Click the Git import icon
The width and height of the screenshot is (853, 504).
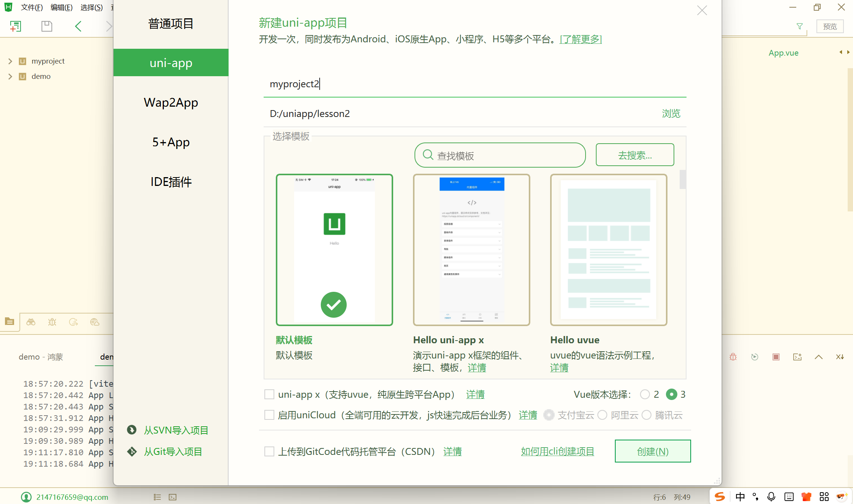point(132,451)
